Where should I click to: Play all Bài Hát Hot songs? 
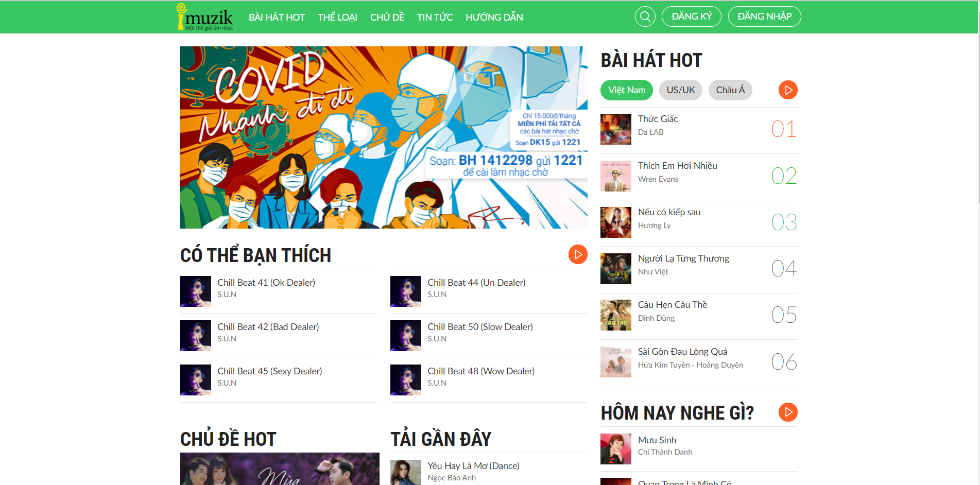pyautogui.click(x=787, y=90)
